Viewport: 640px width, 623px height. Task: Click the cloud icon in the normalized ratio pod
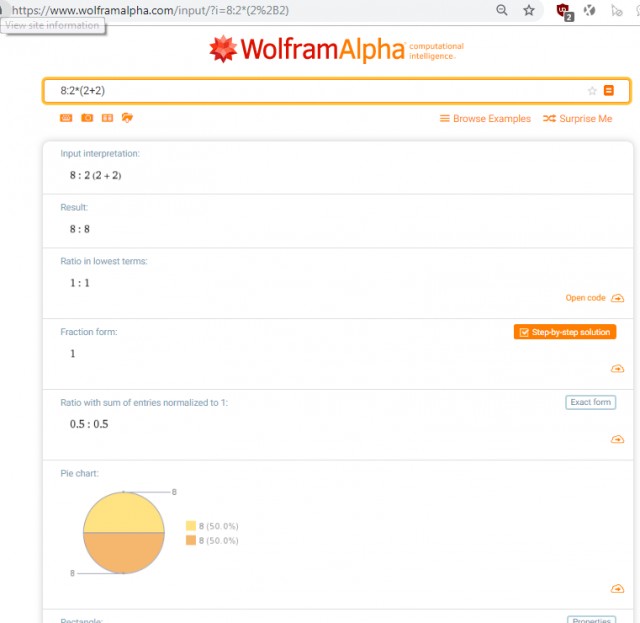pos(618,439)
